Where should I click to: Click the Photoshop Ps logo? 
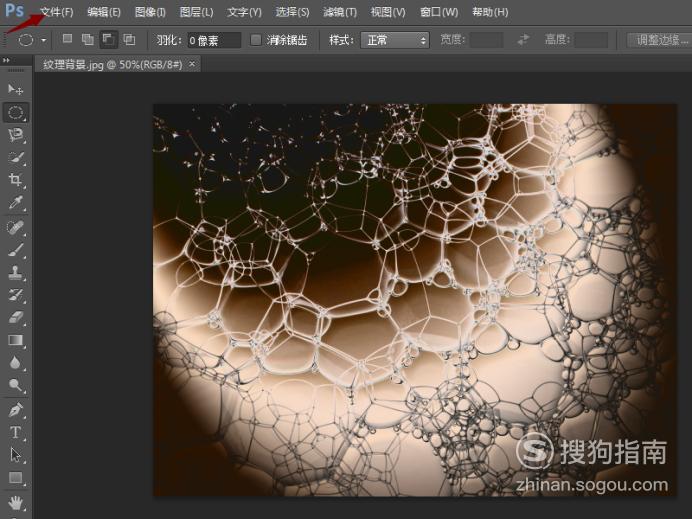click(14, 10)
